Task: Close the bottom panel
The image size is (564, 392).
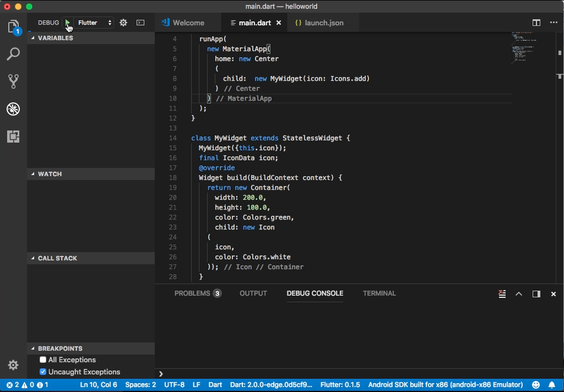Action: click(x=554, y=294)
